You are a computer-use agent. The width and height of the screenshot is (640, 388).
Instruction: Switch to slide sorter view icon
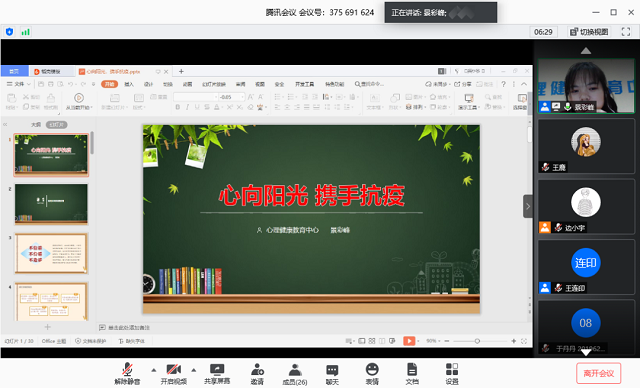(x=371, y=341)
